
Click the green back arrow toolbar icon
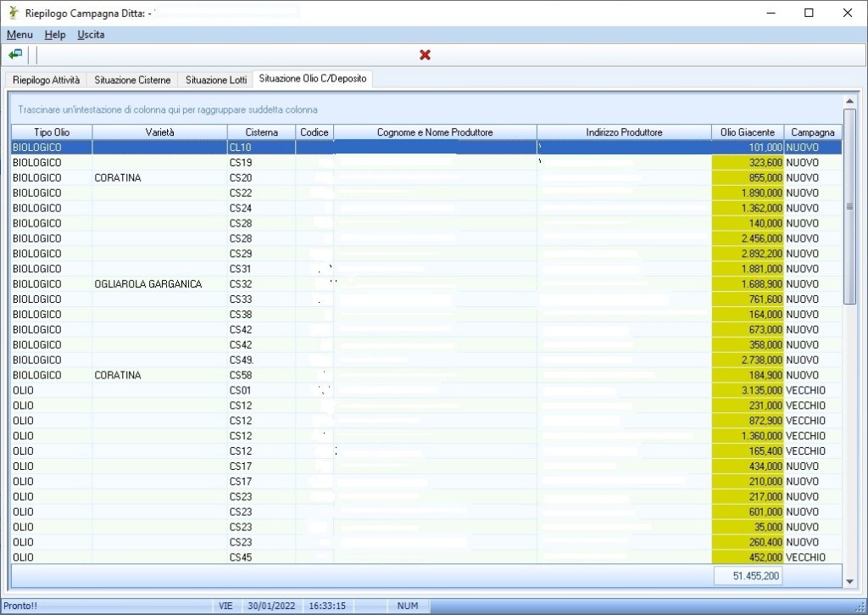[x=15, y=54]
